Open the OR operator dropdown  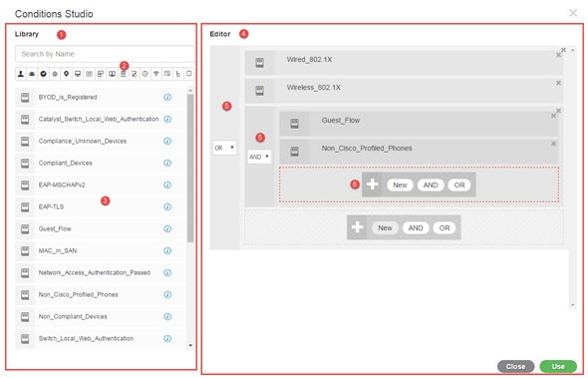224,148
